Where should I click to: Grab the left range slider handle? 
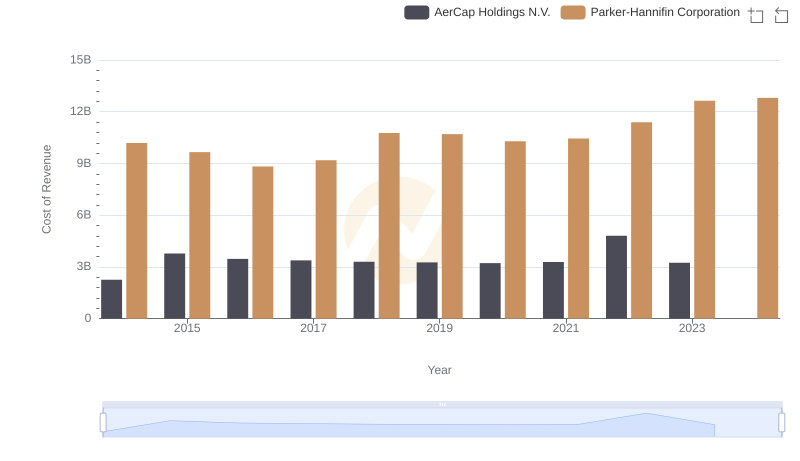pos(103,423)
